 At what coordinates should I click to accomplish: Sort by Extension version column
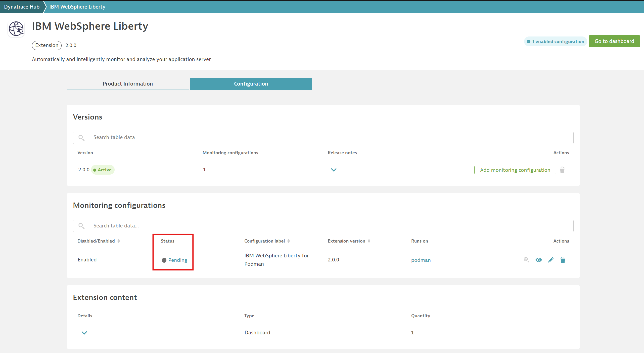[369, 241]
